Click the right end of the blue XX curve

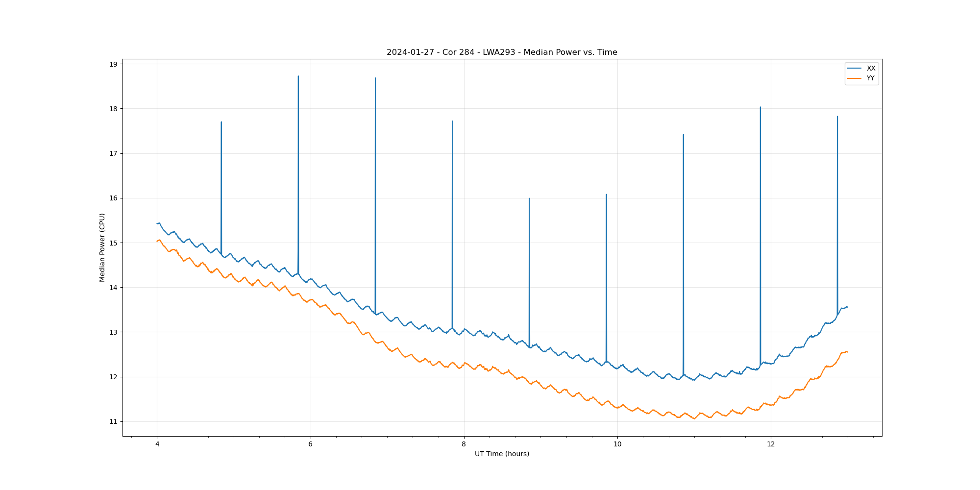point(847,307)
